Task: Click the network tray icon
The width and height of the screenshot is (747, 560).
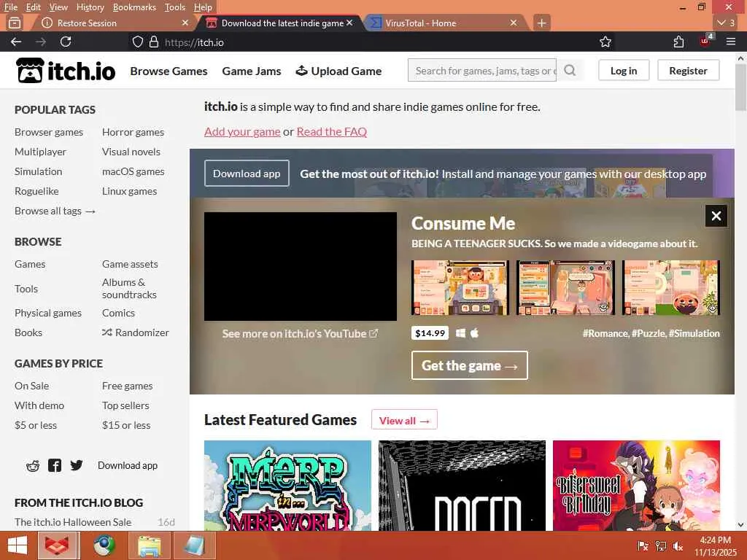Action: pyautogui.click(x=661, y=546)
